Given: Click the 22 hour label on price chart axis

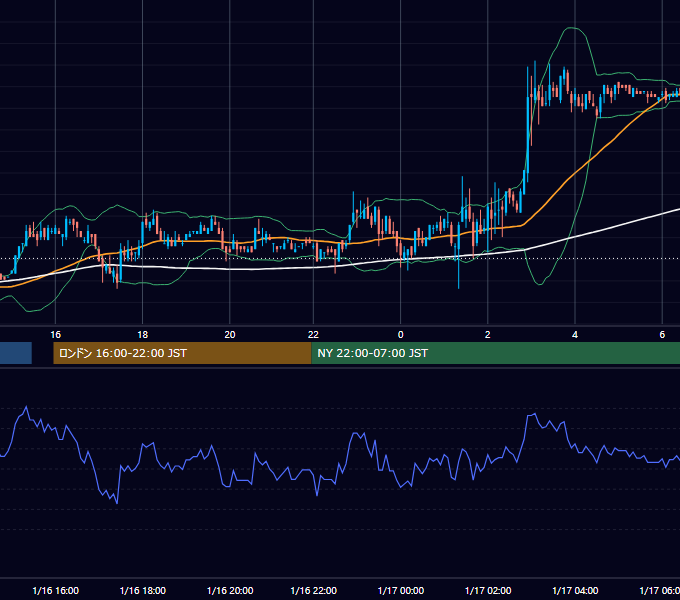Looking at the screenshot, I should tap(313, 335).
